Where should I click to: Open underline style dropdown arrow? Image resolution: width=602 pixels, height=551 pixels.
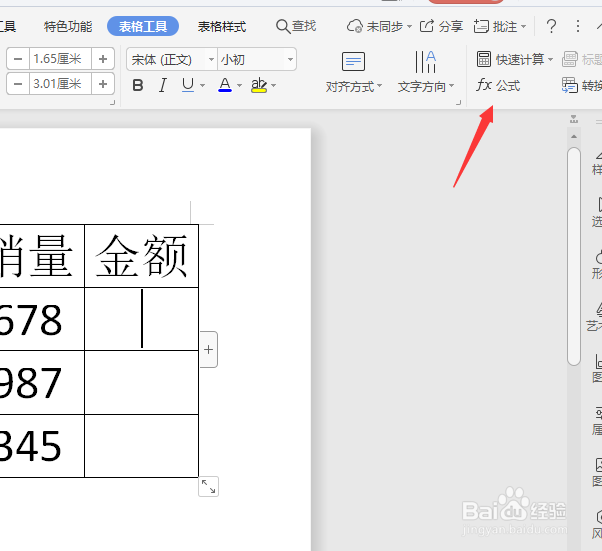pos(203,85)
